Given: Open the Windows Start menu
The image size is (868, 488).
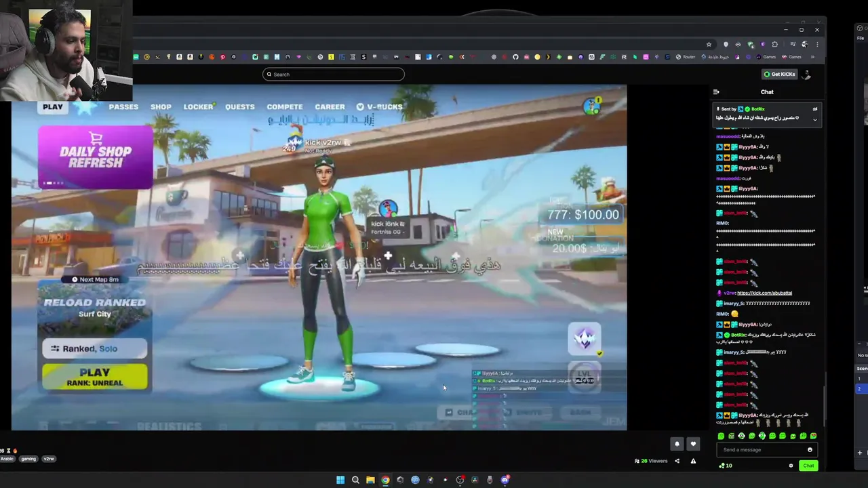Looking at the screenshot, I should (340, 480).
